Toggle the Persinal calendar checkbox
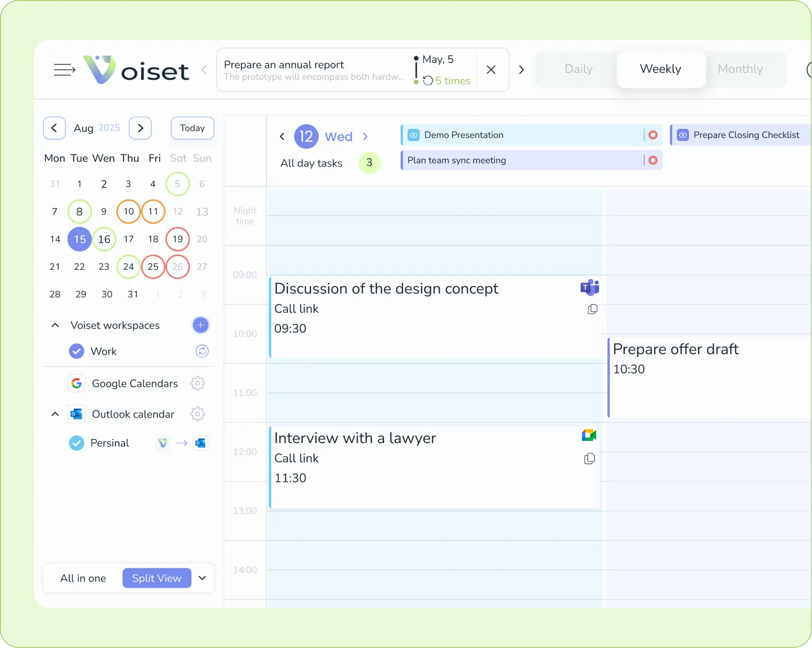812x648 pixels. pos(77,443)
